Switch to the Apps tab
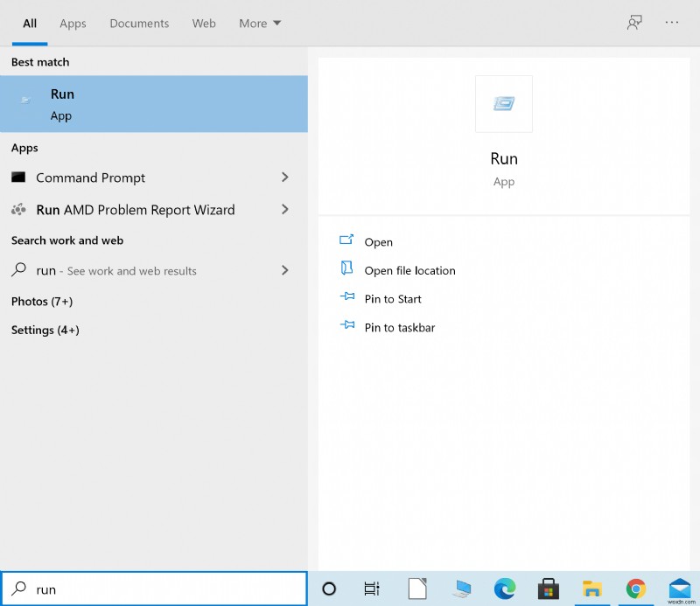 click(x=73, y=24)
